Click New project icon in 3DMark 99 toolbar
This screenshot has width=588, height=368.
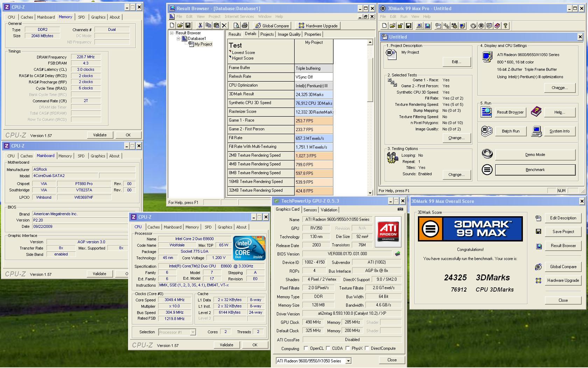coord(384,26)
